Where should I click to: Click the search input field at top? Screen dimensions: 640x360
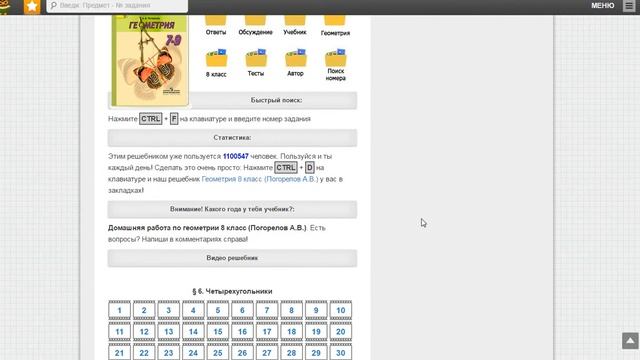117,6
